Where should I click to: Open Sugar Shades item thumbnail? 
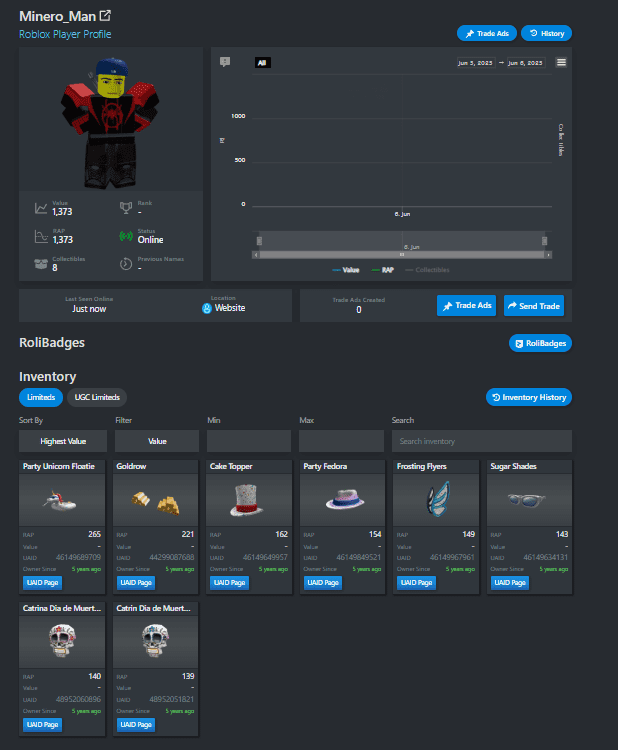(x=530, y=500)
